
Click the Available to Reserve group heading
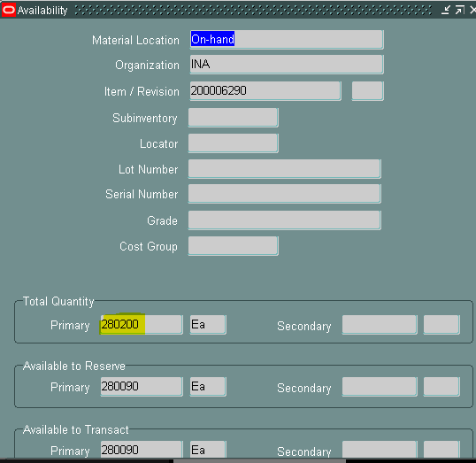tap(74, 366)
